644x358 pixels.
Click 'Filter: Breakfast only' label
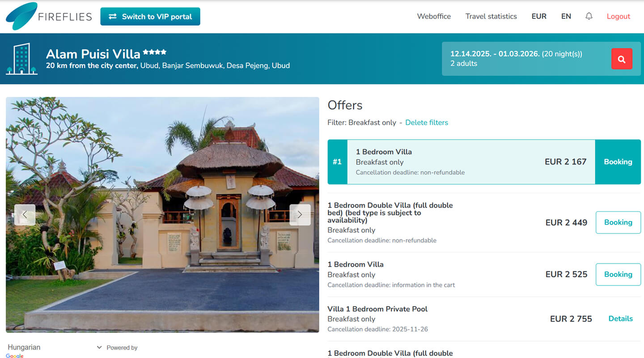click(362, 123)
